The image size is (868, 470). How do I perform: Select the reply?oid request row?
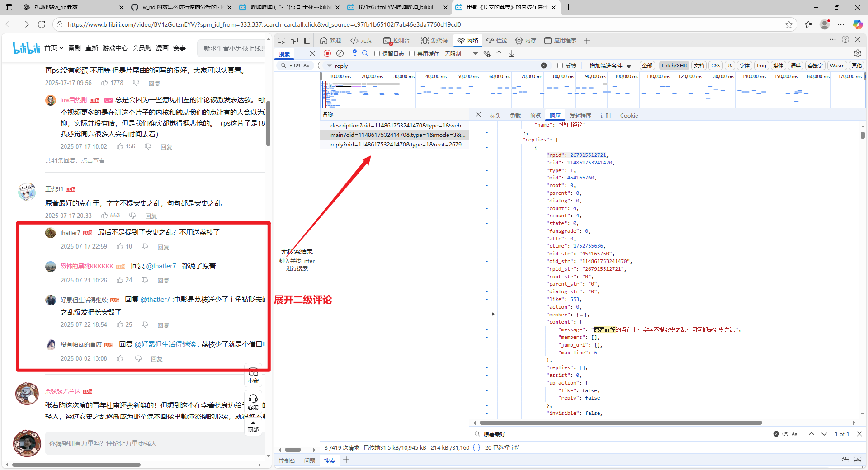pyautogui.click(x=394, y=144)
